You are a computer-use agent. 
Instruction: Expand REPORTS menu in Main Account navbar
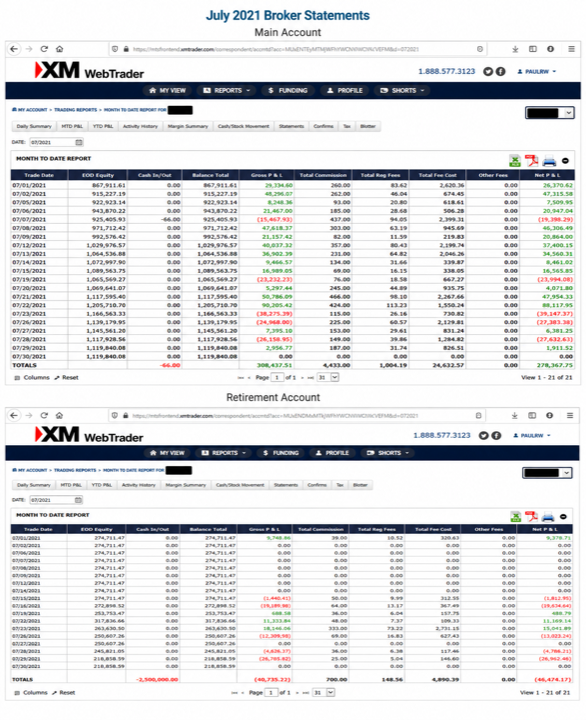(x=227, y=90)
